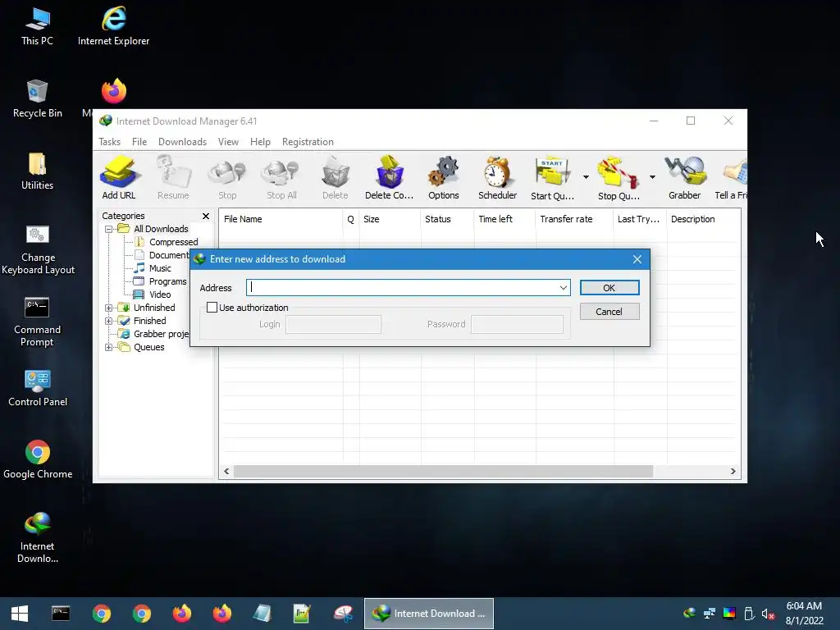Close the Enter new address dialog

(637, 259)
